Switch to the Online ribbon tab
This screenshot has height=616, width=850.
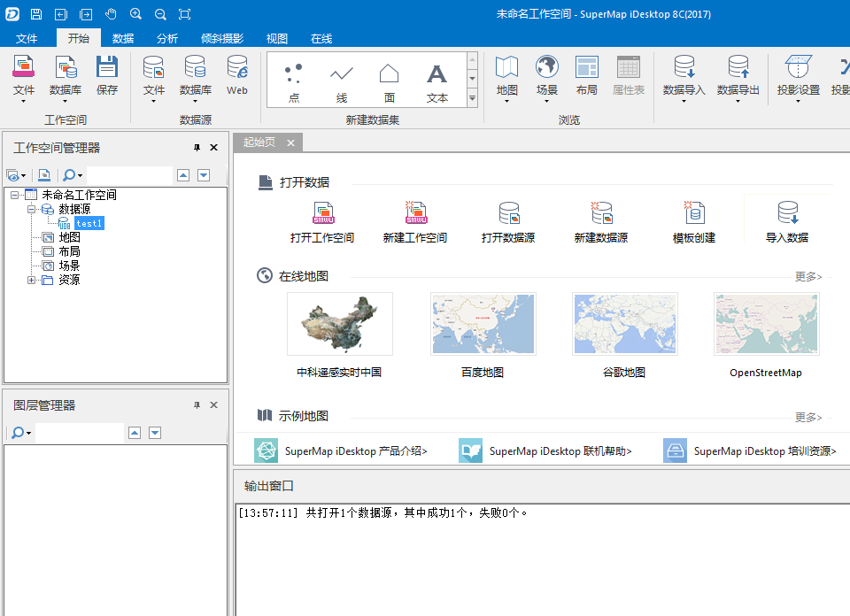321,38
